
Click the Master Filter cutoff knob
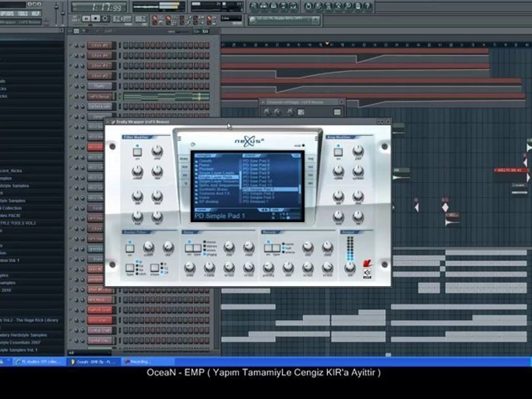tap(149, 247)
